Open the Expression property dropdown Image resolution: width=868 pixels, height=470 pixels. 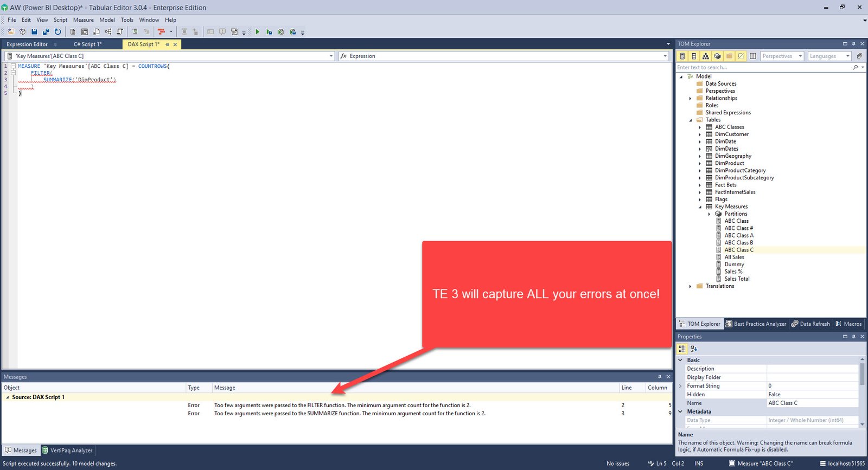click(x=665, y=56)
